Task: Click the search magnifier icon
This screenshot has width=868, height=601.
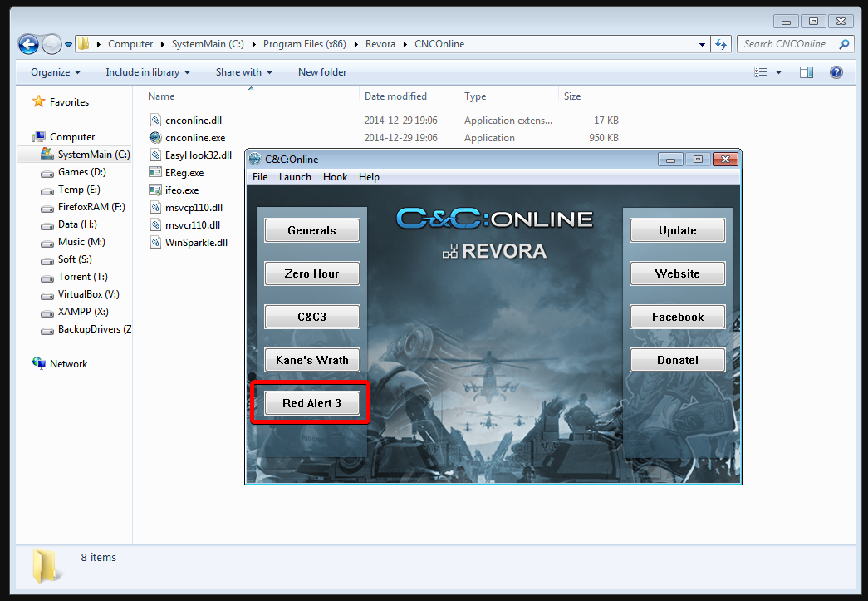Action: click(844, 44)
